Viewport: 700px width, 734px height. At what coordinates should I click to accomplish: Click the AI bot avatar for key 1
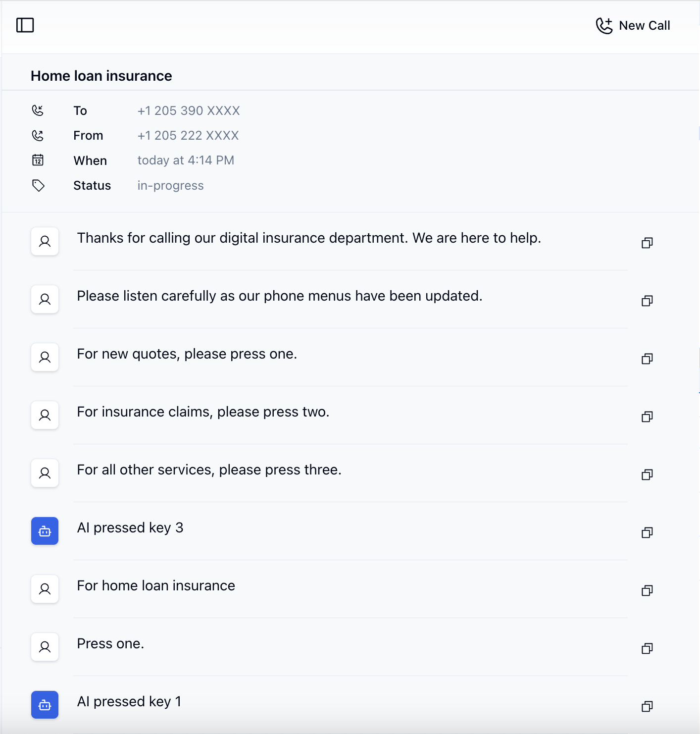pos(45,705)
